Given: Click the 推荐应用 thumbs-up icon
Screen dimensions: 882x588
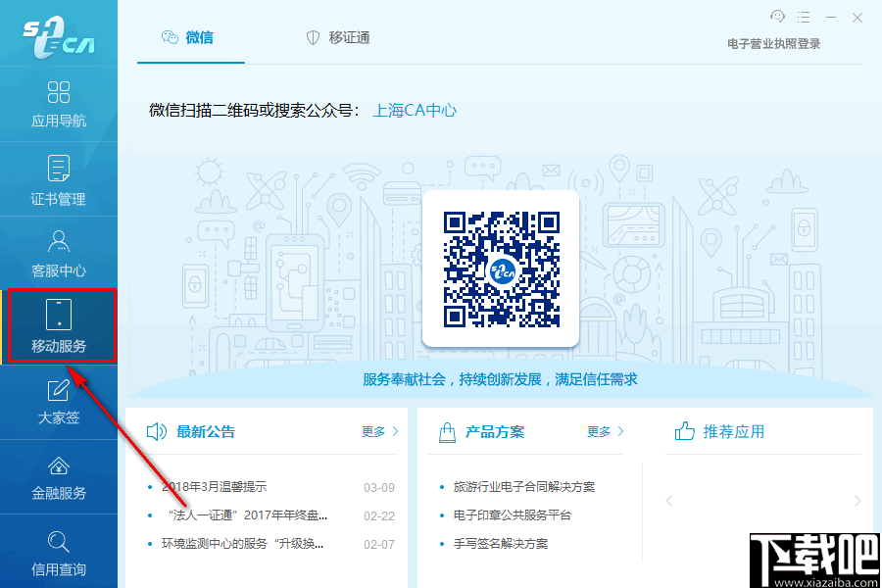Looking at the screenshot, I should pyautogui.click(x=685, y=431).
